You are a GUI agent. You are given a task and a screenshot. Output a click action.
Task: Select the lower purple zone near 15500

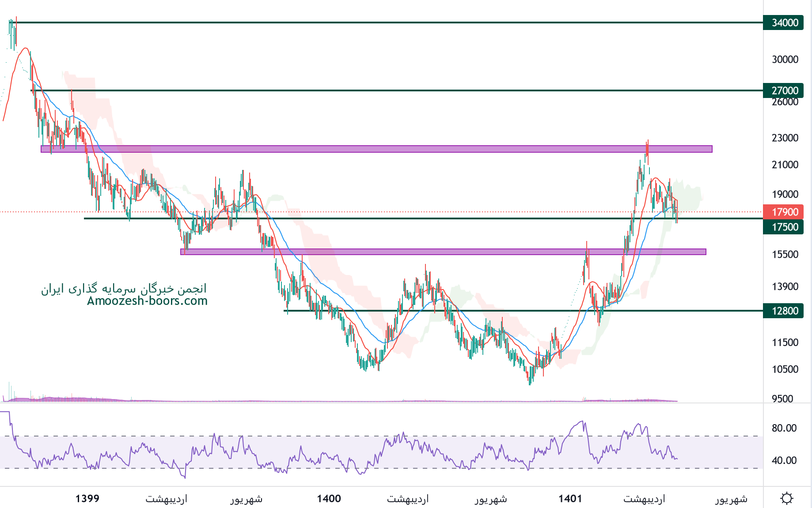coord(442,252)
